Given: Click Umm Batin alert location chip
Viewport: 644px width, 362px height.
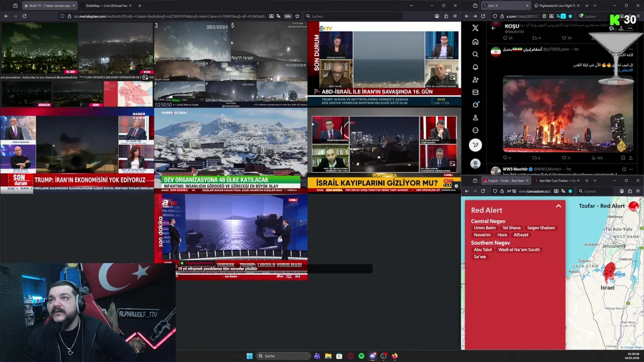Looking at the screenshot, I should tap(485, 228).
